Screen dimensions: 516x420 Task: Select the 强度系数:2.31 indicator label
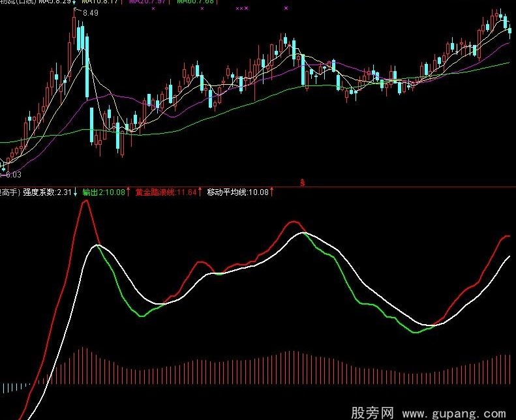[47, 192]
